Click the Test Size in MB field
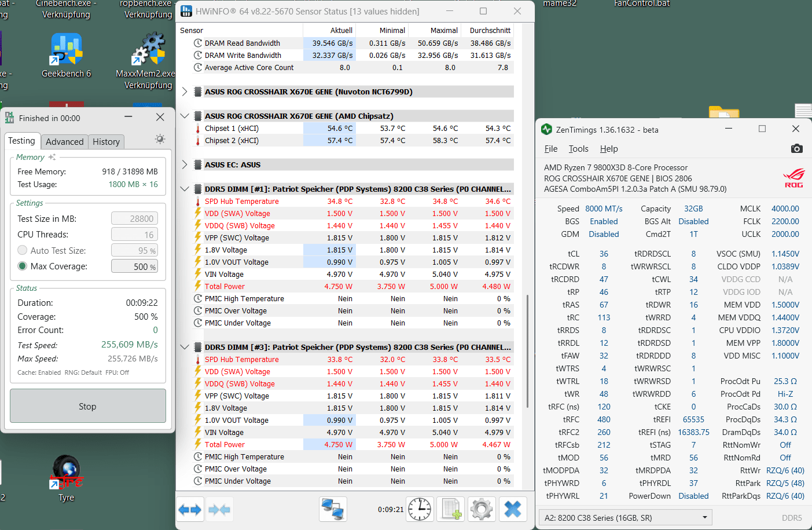The image size is (812, 530). 135,218
